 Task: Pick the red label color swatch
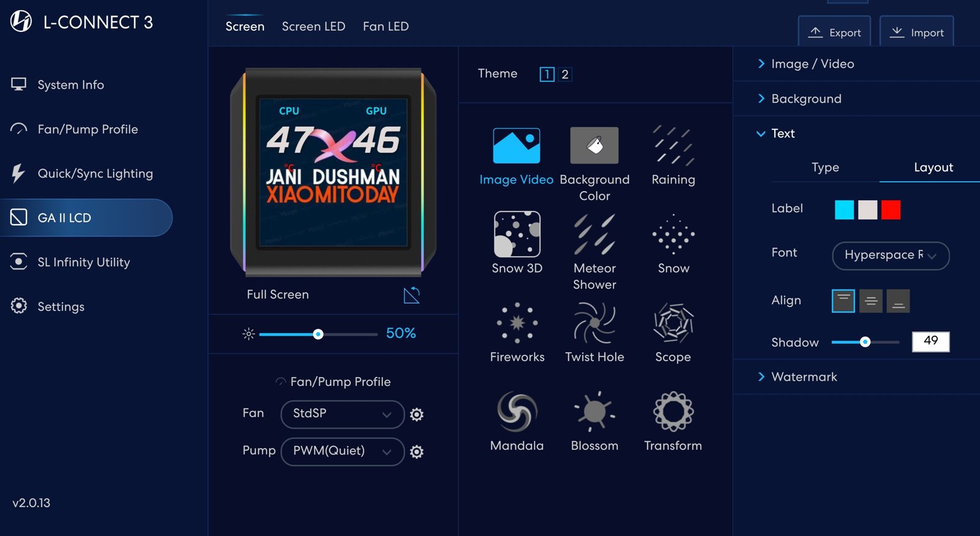click(891, 209)
